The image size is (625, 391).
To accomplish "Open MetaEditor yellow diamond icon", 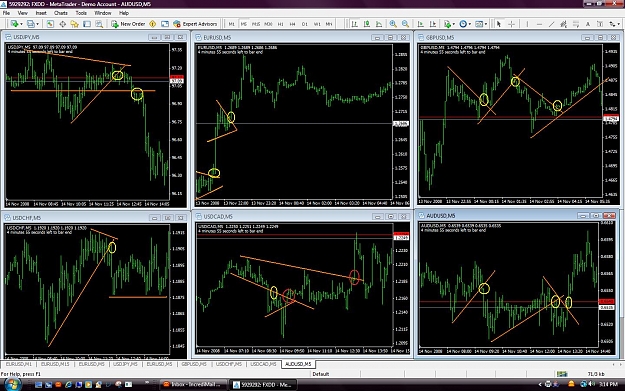I will [152, 24].
